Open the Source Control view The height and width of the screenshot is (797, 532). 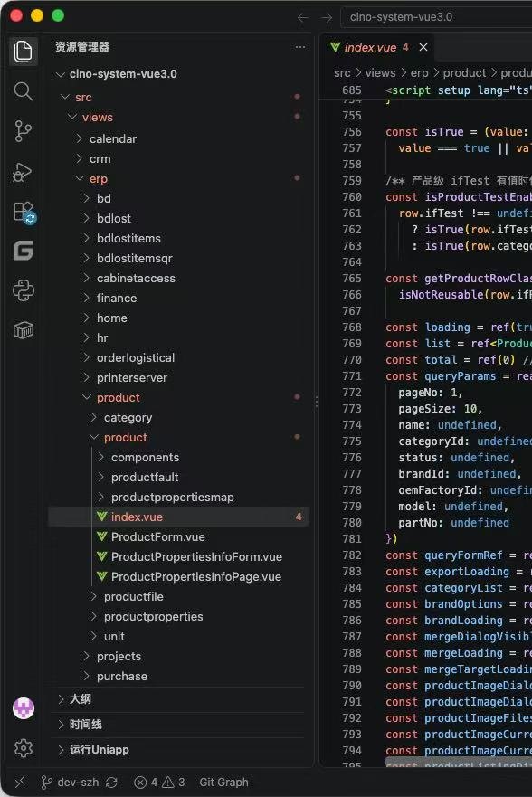(x=23, y=131)
